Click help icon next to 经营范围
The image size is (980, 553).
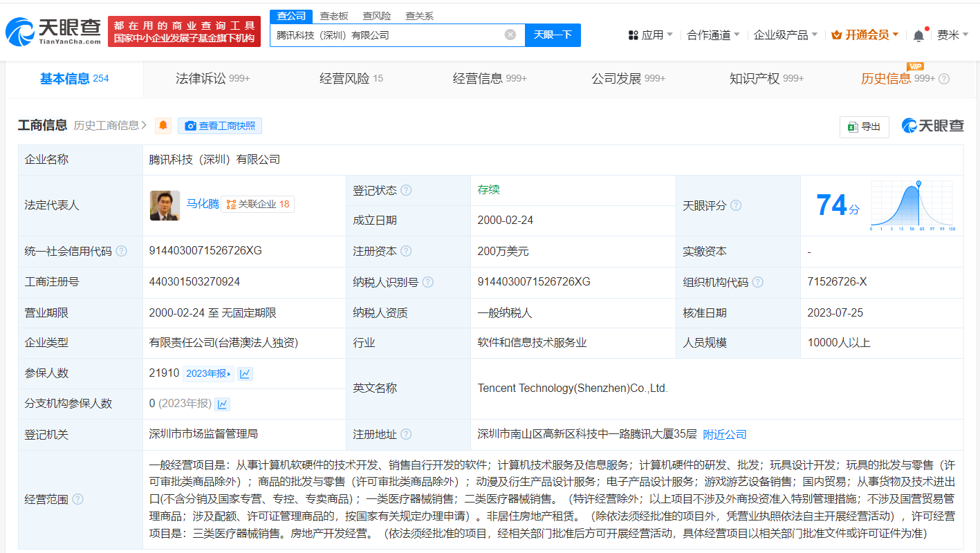[77, 499]
